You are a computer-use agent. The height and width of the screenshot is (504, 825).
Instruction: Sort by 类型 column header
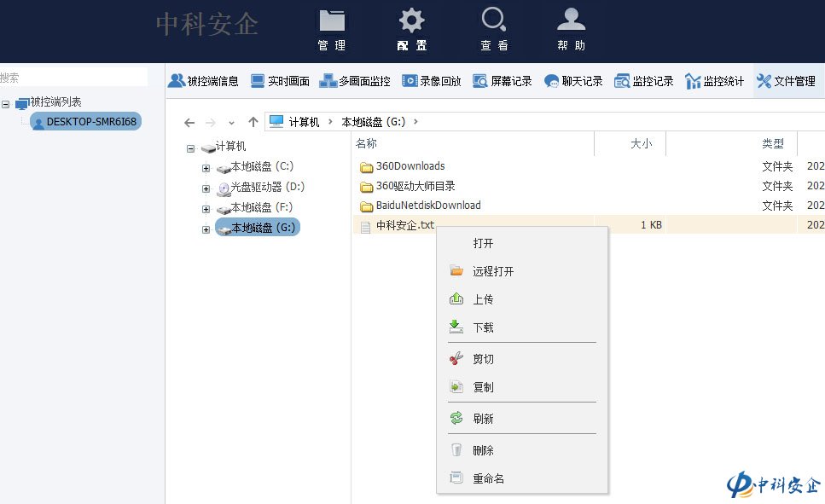tap(772, 143)
